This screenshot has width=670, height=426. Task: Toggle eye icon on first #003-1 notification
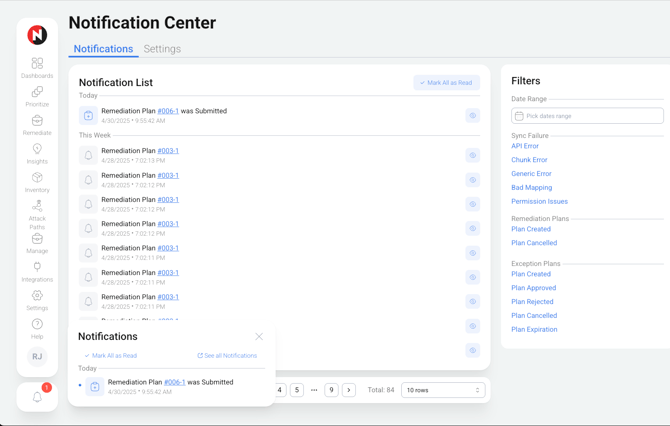tap(472, 156)
